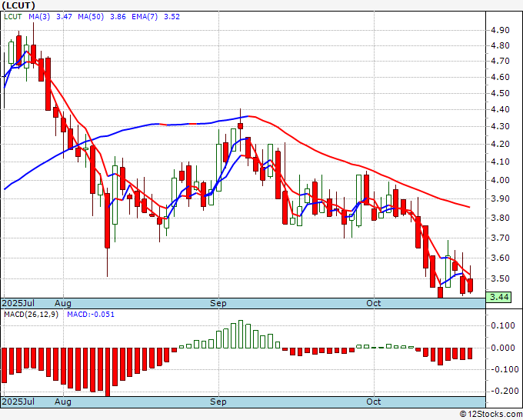Click the MA(3) value 3.47
This screenshot has height=420, width=523.
[x=64, y=17]
